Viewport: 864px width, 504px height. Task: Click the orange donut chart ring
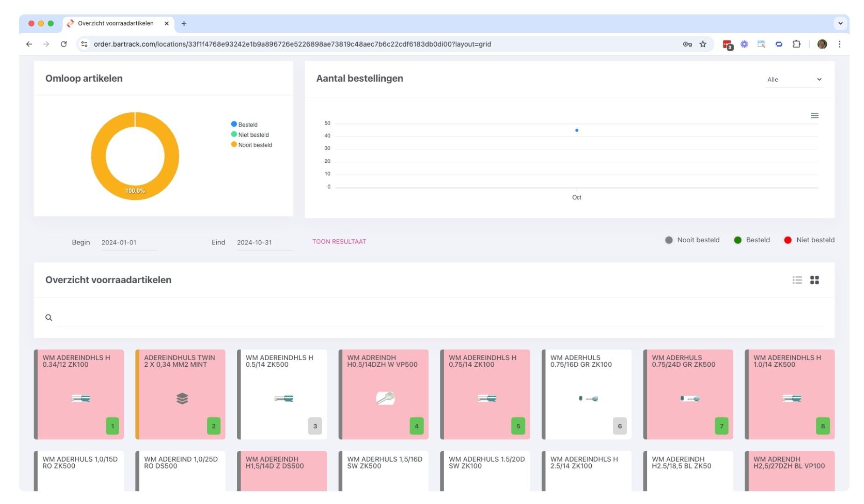98,156
